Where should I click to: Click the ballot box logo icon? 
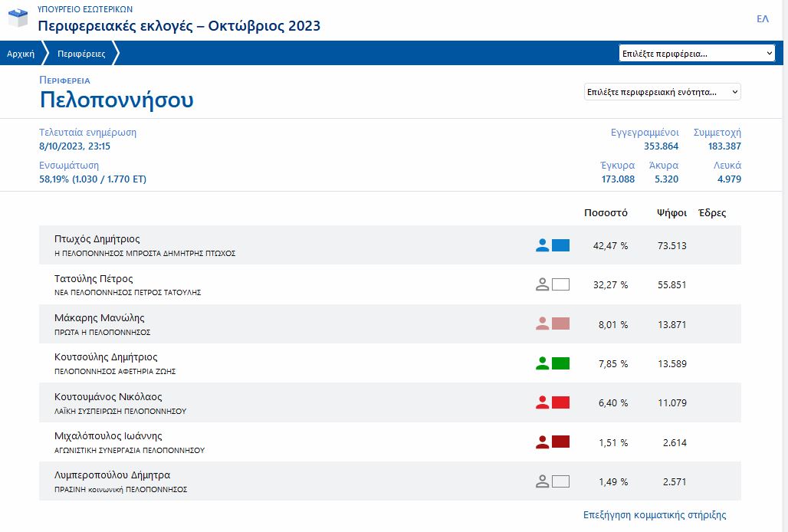coord(18,18)
